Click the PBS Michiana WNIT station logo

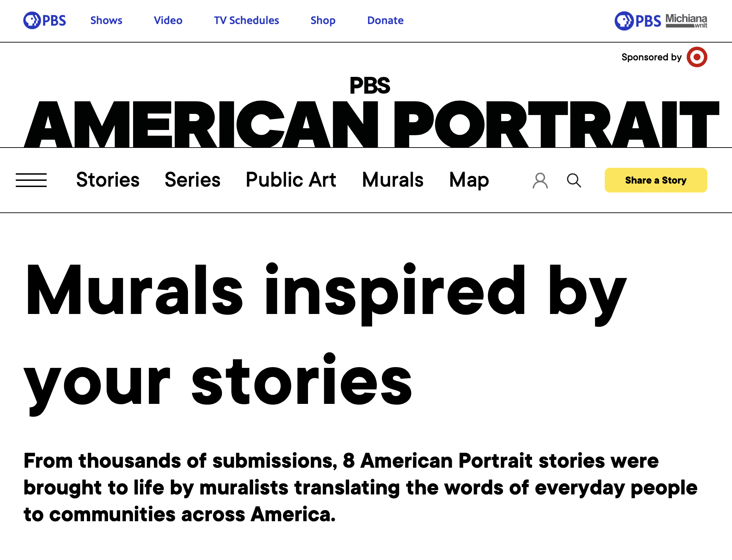[661, 21]
